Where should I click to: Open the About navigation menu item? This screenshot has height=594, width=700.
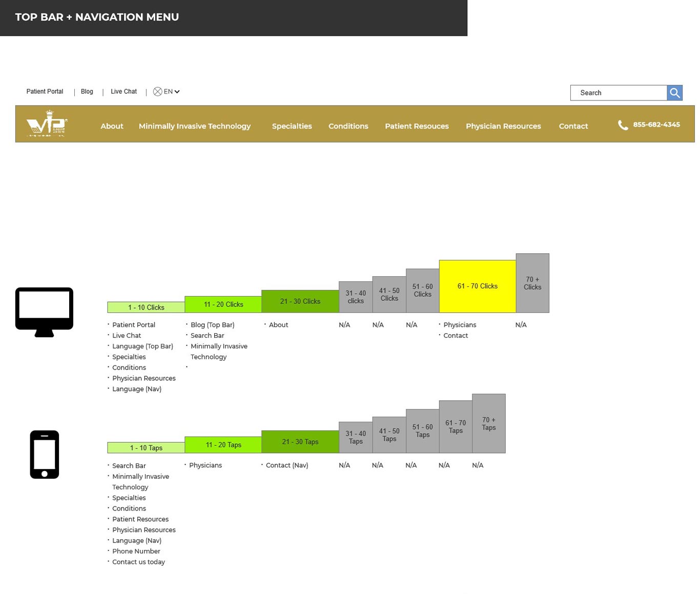tap(112, 126)
